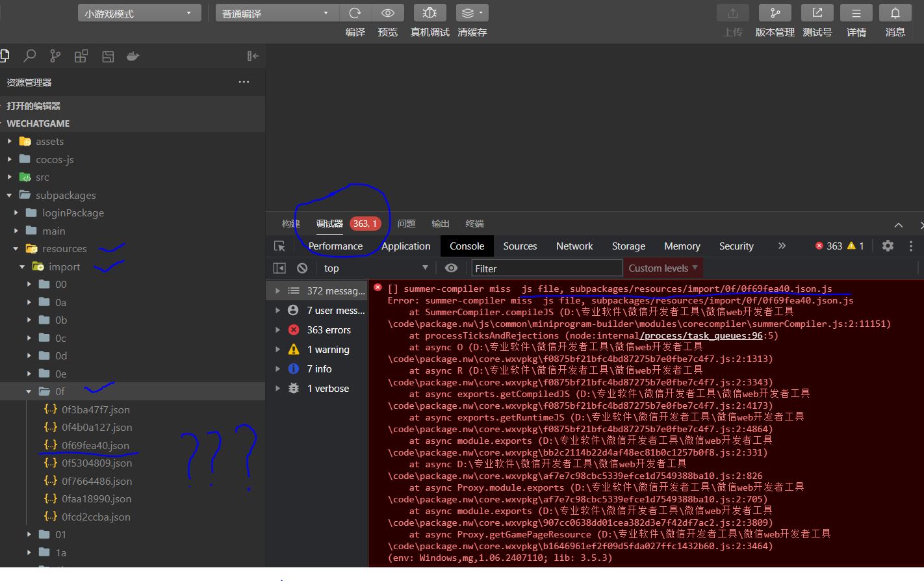
Task: Toggle live expression eye icon
Action: pos(451,268)
